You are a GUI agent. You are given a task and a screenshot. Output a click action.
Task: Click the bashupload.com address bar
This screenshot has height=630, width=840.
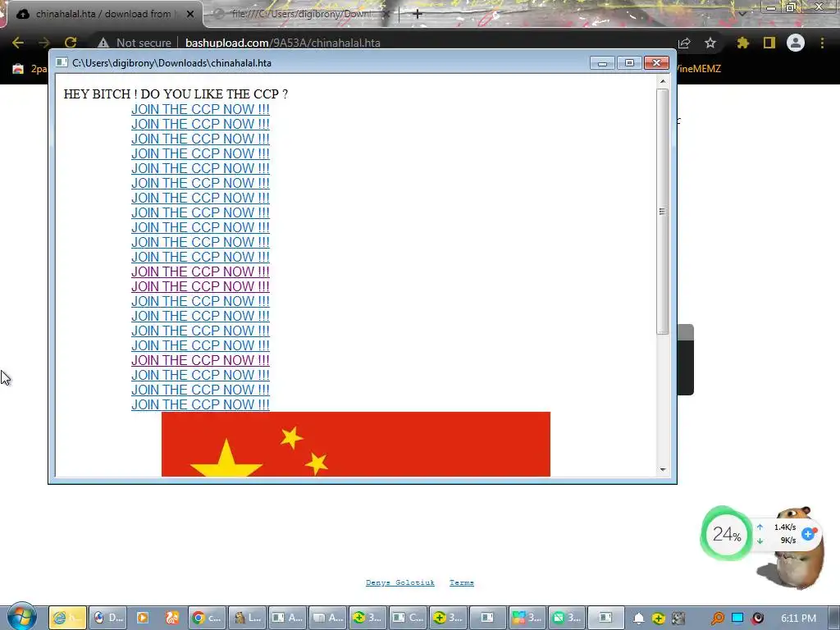(x=282, y=43)
